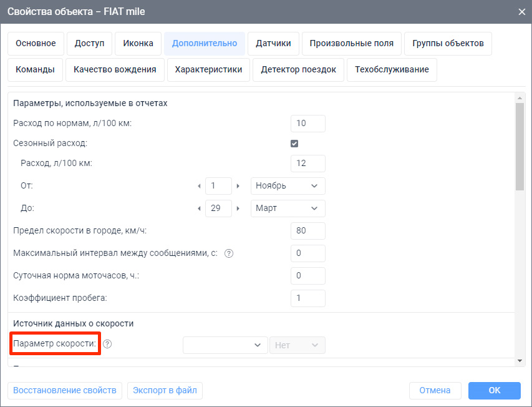Click the Отмена button

click(x=435, y=390)
